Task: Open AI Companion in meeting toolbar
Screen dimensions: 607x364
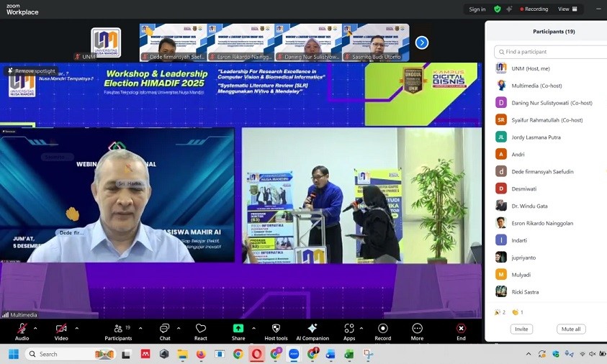Action: 313,329
